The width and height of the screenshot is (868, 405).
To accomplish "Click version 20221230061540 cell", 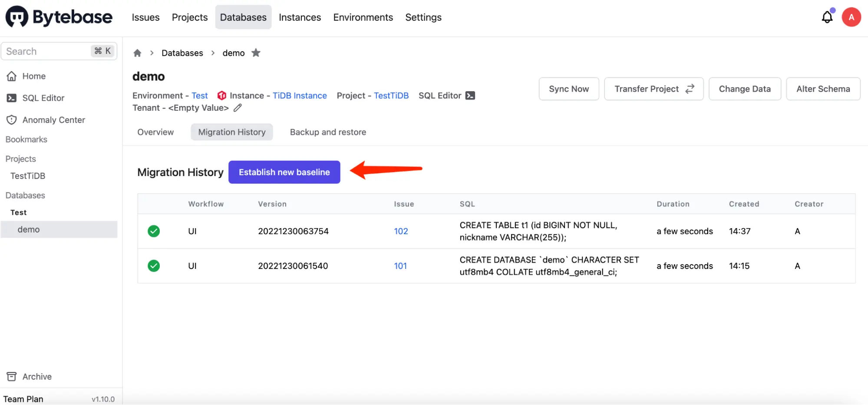I will tap(293, 266).
